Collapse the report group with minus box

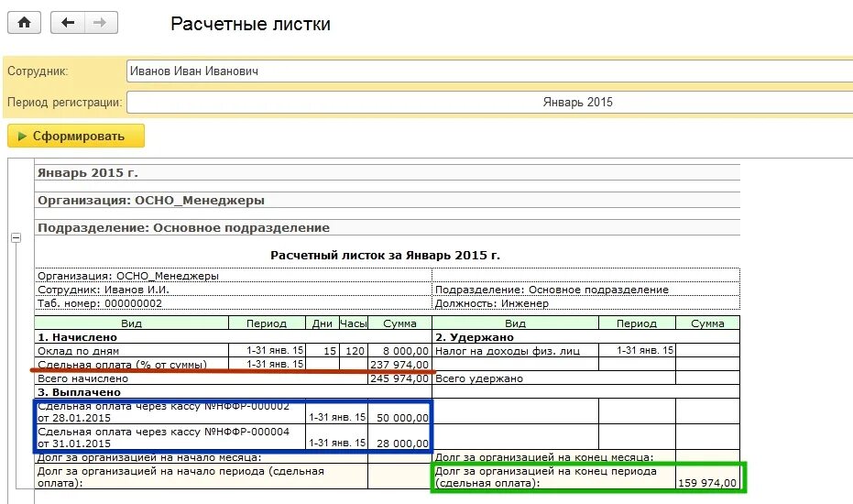[16, 238]
